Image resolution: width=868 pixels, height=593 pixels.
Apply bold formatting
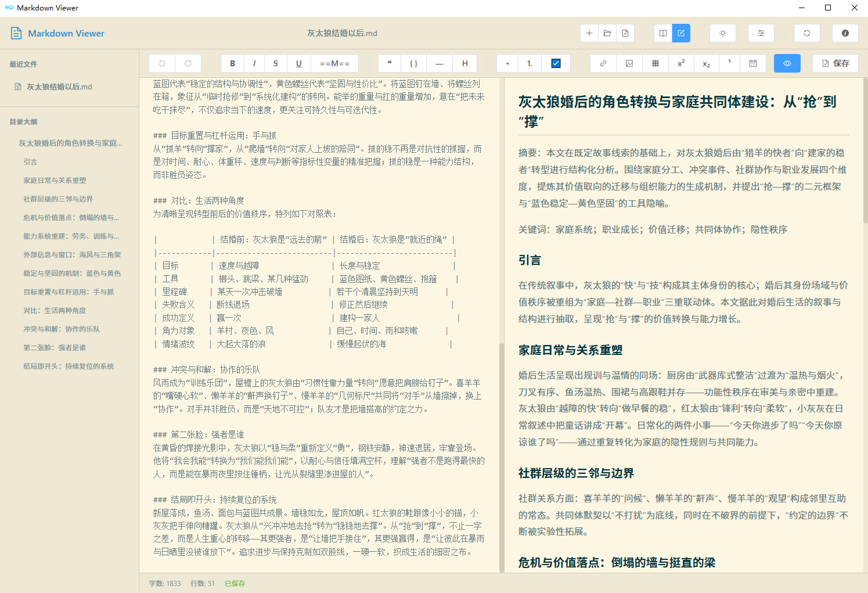pos(232,63)
